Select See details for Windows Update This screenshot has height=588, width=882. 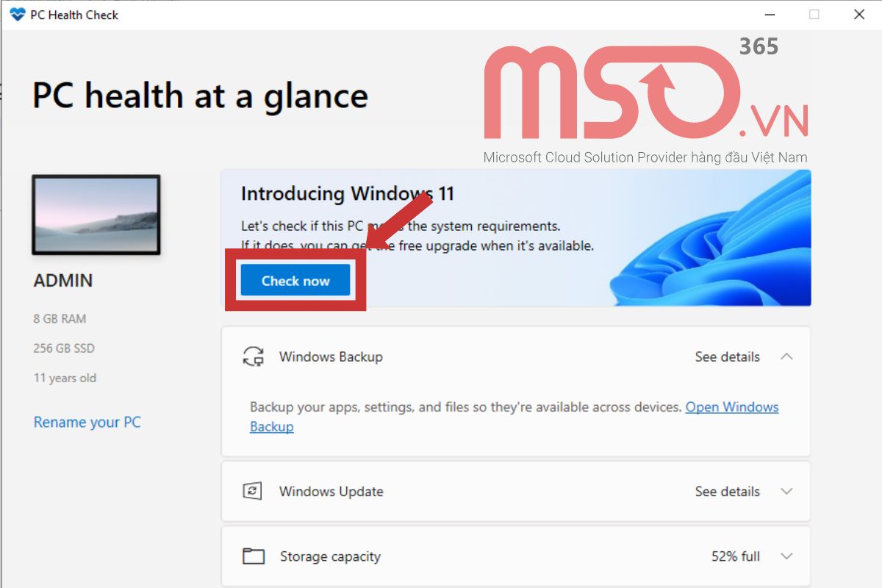click(728, 492)
